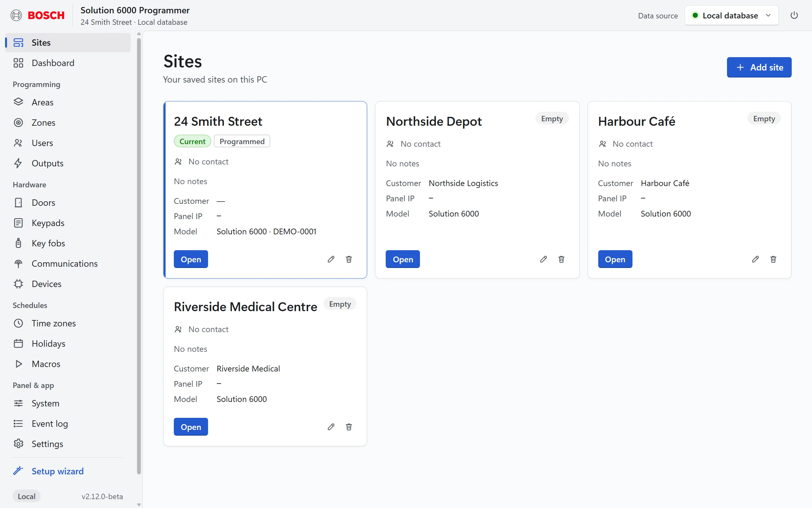The image size is (812, 508).
Task: Edit Northside Depot with pencil icon
Action: 544,259
